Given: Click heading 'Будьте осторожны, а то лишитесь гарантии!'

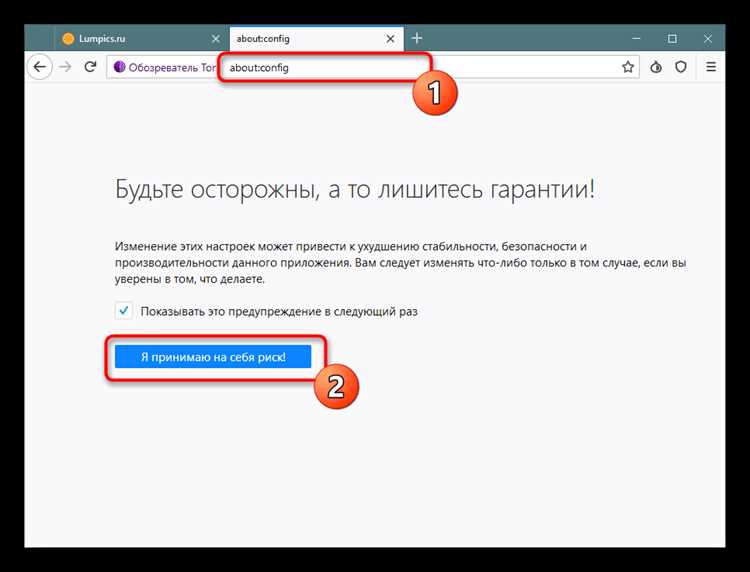Looking at the screenshot, I should tap(355, 189).
